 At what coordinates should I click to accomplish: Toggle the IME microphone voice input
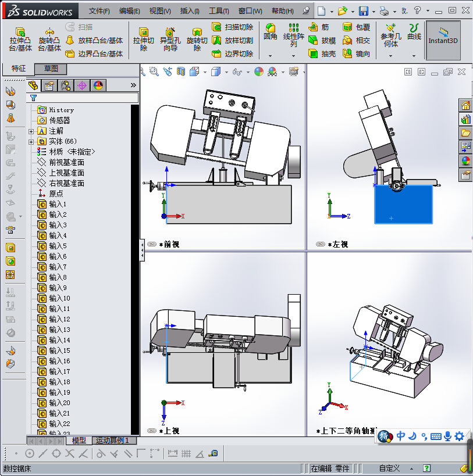pos(447,436)
